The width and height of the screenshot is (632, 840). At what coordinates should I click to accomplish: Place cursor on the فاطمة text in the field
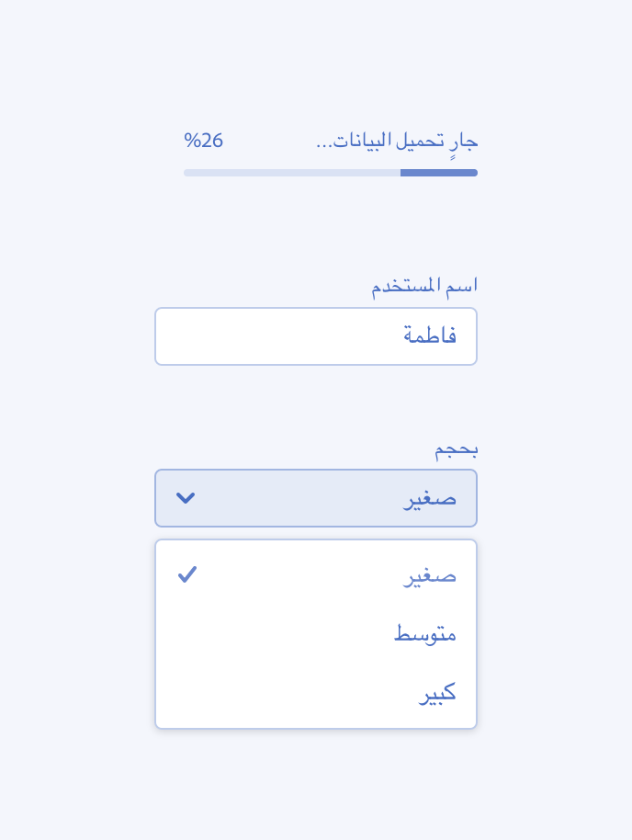click(x=430, y=336)
